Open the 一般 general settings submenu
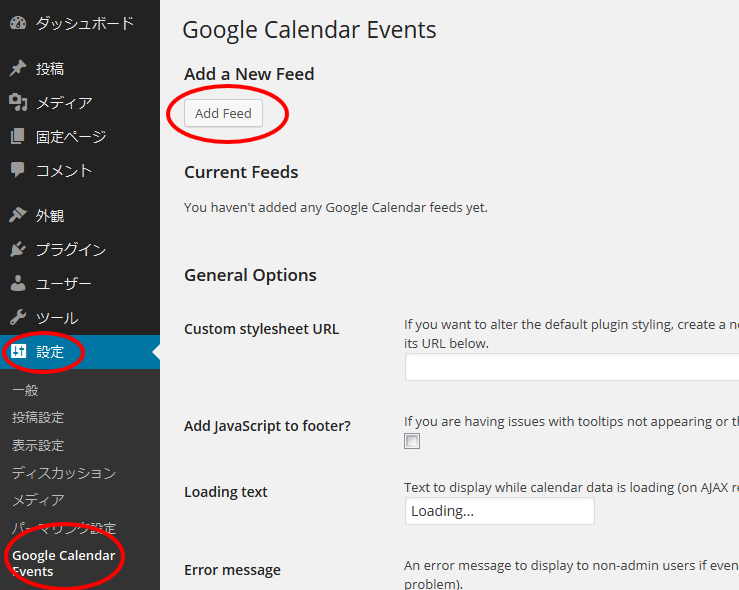Image resolution: width=739 pixels, height=590 pixels. [x=25, y=390]
